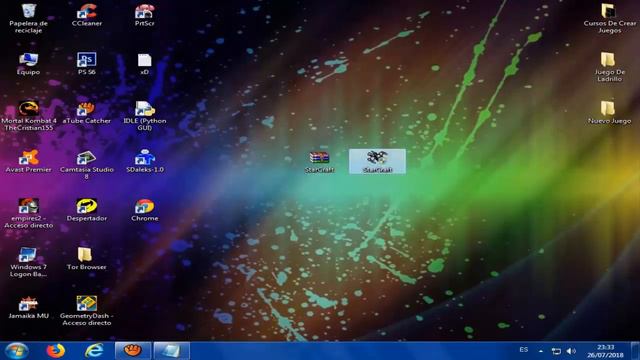Click the aTube Catcher shortcut
The image size is (640, 360).
click(x=87, y=112)
